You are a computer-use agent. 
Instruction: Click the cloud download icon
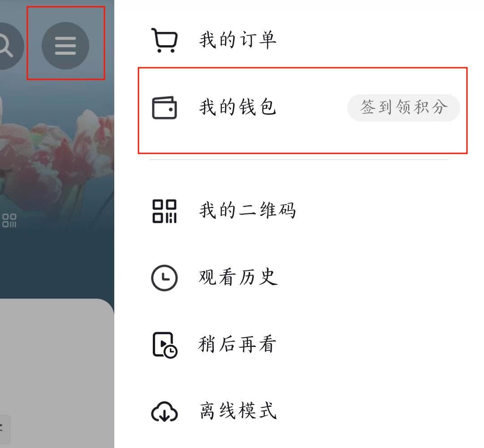pos(164,412)
